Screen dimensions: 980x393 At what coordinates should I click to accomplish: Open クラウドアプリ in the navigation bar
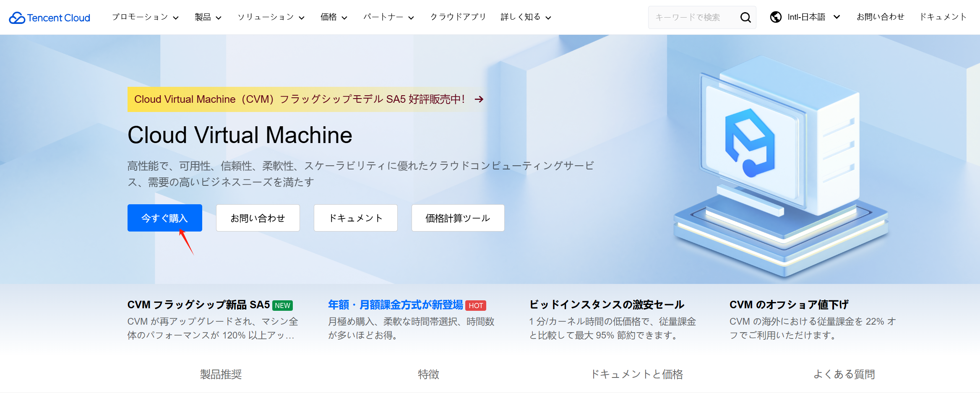458,17
